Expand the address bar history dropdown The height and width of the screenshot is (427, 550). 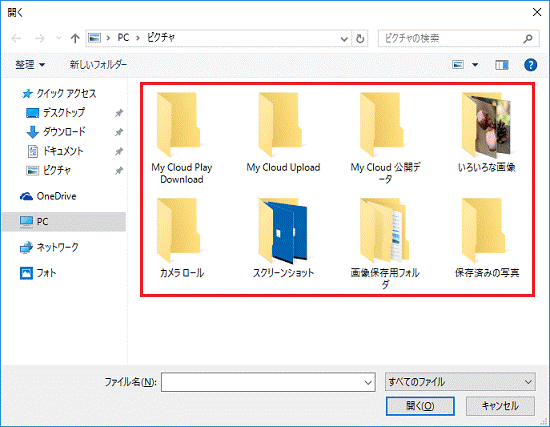coord(344,39)
